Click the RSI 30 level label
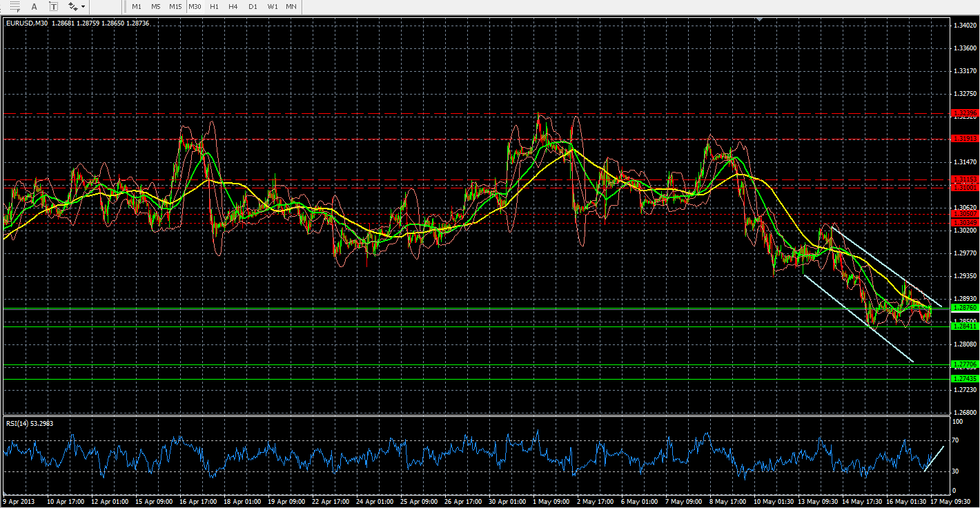Viewport: 980px width, 508px height. point(957,471)
